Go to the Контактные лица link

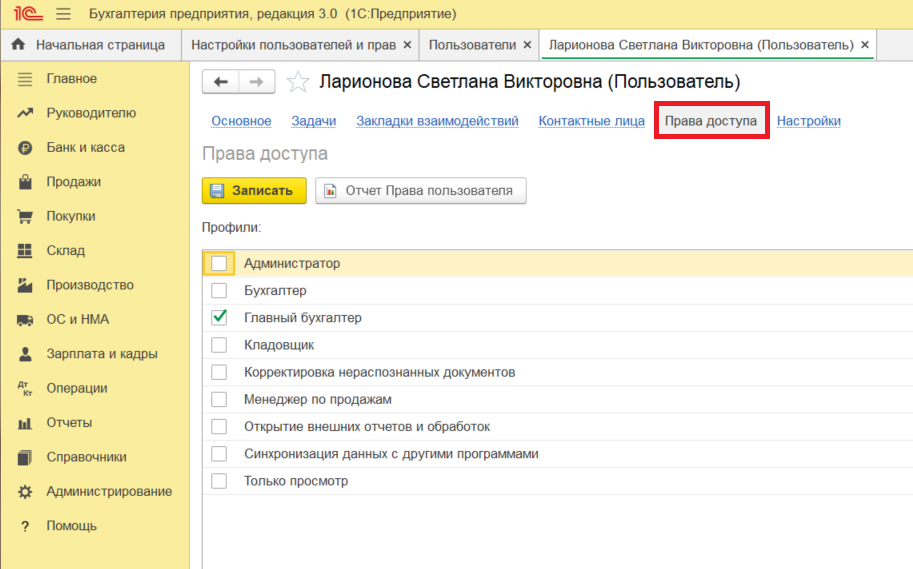click(591, 121)
